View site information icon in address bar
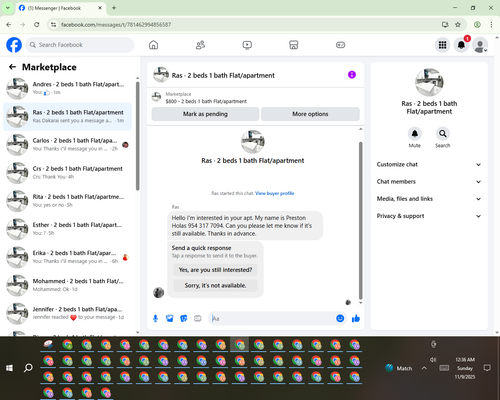 coord(53,24)
